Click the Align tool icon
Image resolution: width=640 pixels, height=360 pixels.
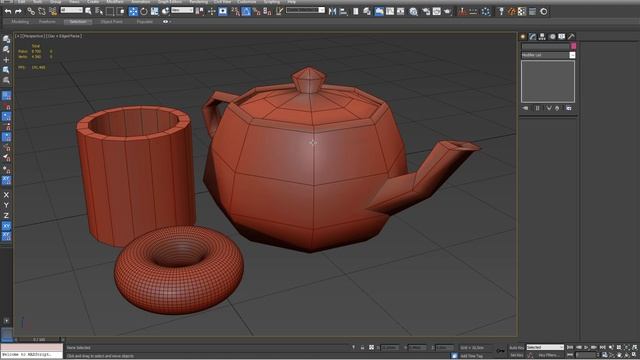pos(343,11)
